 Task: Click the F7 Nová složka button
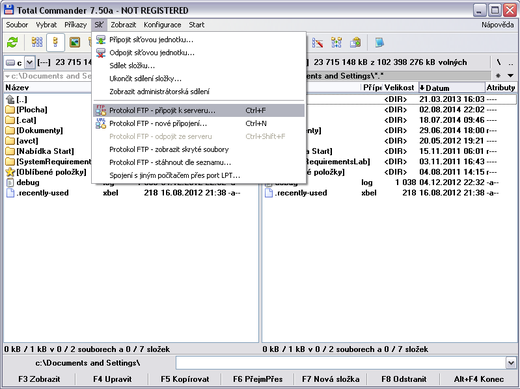point(331,379)
